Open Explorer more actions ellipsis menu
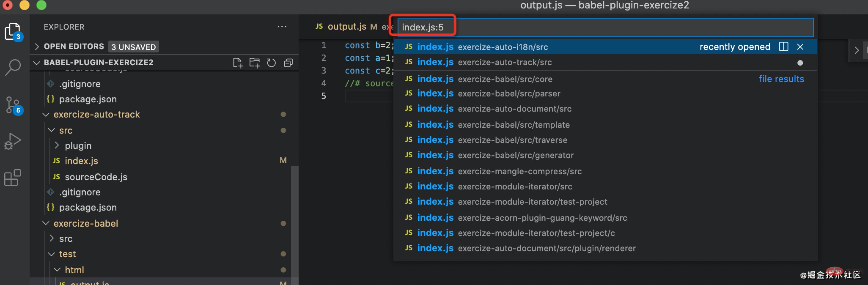 [x=282, y=27]
